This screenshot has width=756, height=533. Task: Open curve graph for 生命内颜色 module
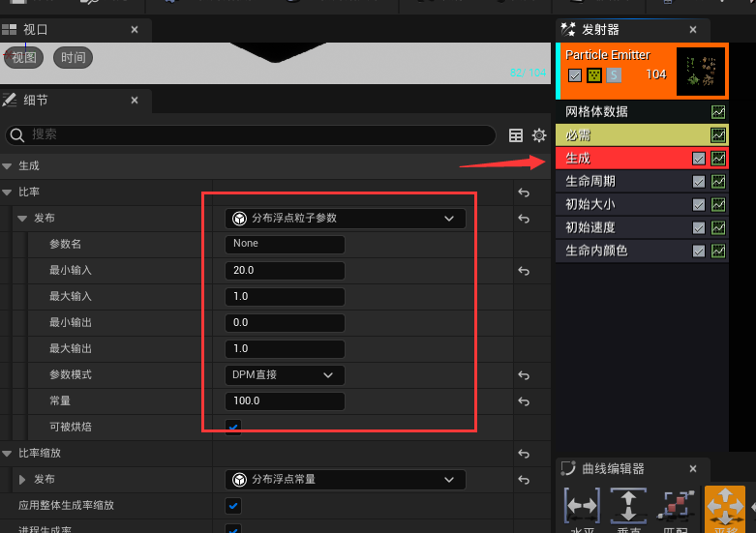click(718, 252)
